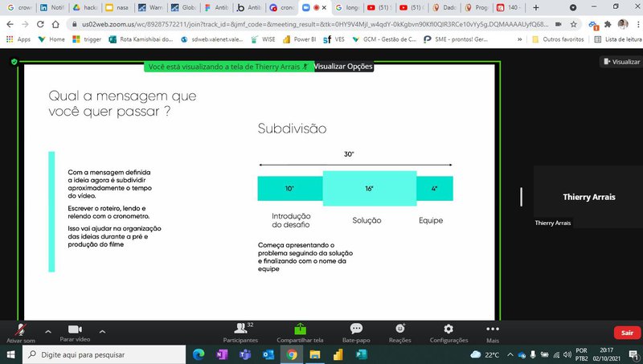Open GCM - Gestão de C... bookmark
This screenshot has width=643, height=364.
[x=385, y=39]
